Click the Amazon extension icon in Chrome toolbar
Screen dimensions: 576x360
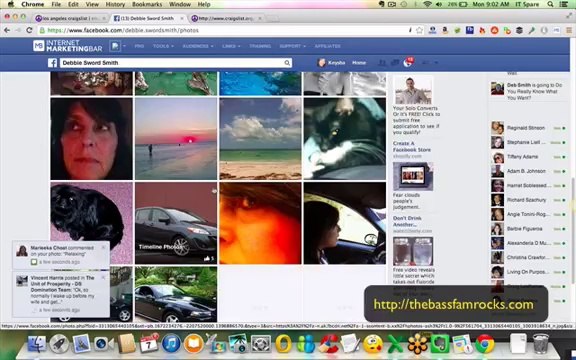point(445,30)
